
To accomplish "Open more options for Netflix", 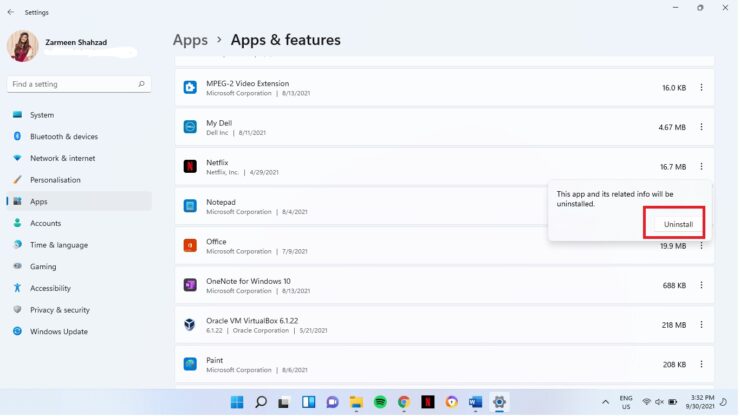I will [701, 166].
